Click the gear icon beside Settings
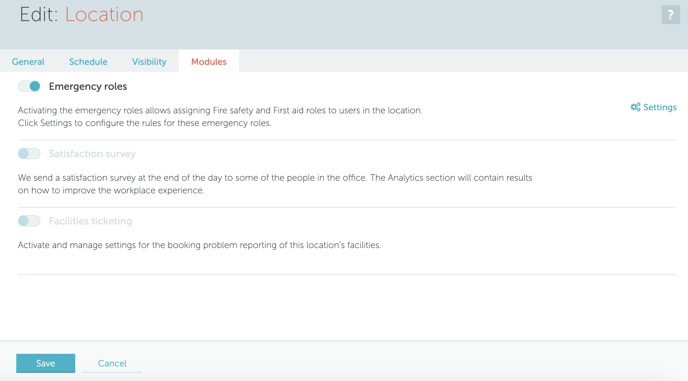This screenshot has width=688, height=381. 635,107
